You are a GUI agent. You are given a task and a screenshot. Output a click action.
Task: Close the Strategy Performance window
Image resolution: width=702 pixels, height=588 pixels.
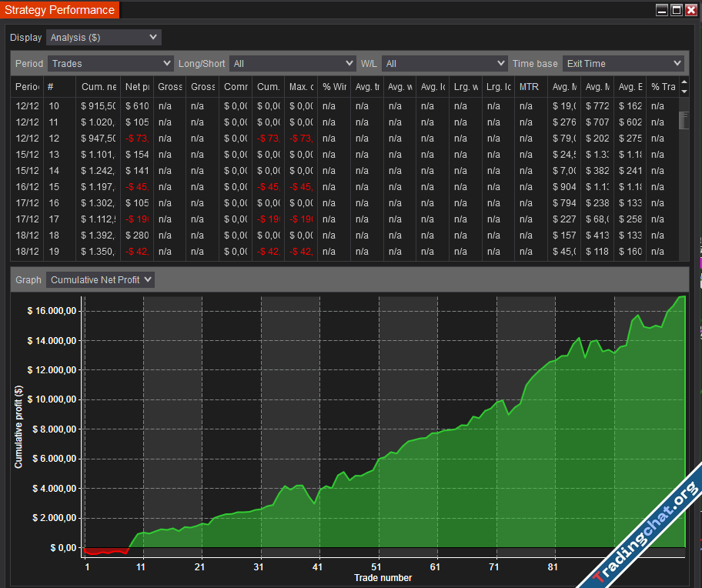pyautogui.click(x=690, y=10)
